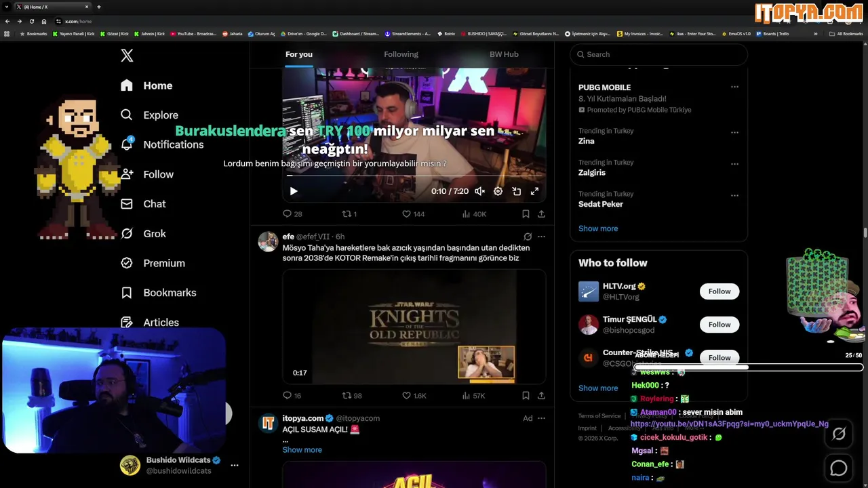The image size is (868, 488).
Task: Like efe's post with 1.6K likes
Action: pyautogui.click(x=414, y=395)
